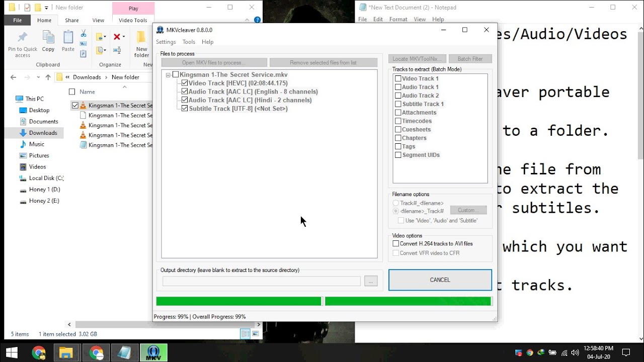Click the Cut scissors icon in Explorer ribbon
The height and width of the screenshot is (362, 644).
point(84,33)
